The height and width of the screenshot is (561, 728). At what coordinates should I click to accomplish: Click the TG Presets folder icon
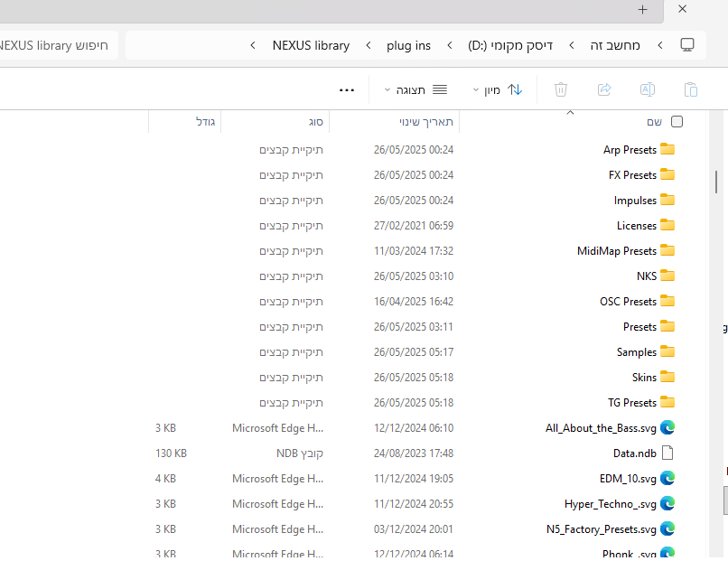coord(667,402)
